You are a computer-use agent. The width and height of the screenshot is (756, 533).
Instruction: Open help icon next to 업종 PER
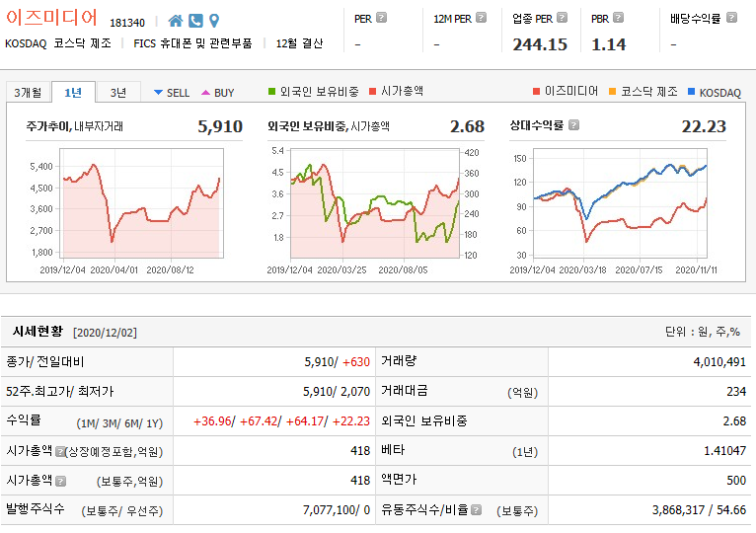[562, 18]
